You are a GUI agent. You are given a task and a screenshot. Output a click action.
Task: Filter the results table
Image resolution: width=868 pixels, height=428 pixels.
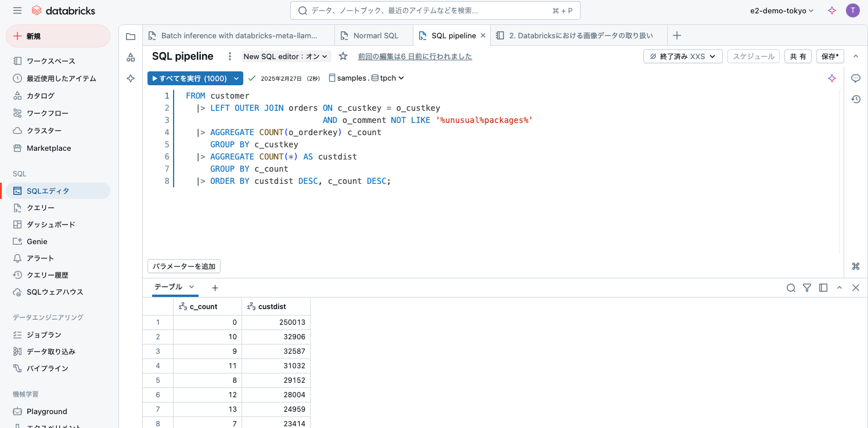click(807, 288)
